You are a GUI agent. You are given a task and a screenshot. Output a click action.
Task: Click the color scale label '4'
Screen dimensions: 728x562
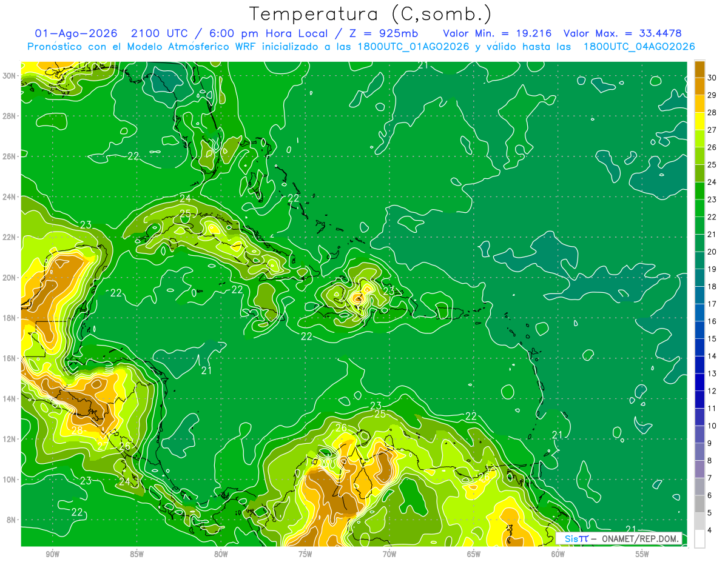point(710,530)
